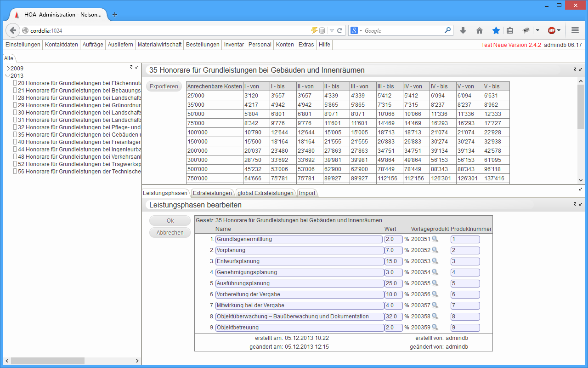588x368 pixels.
Task: Open the Materialwirtschaft menu
Action: [x=159, y=45]
